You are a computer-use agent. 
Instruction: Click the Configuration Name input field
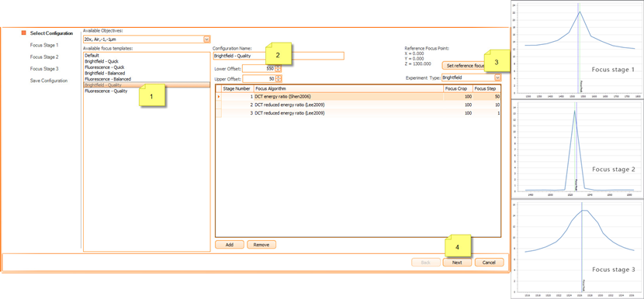[x=278, y=56]
